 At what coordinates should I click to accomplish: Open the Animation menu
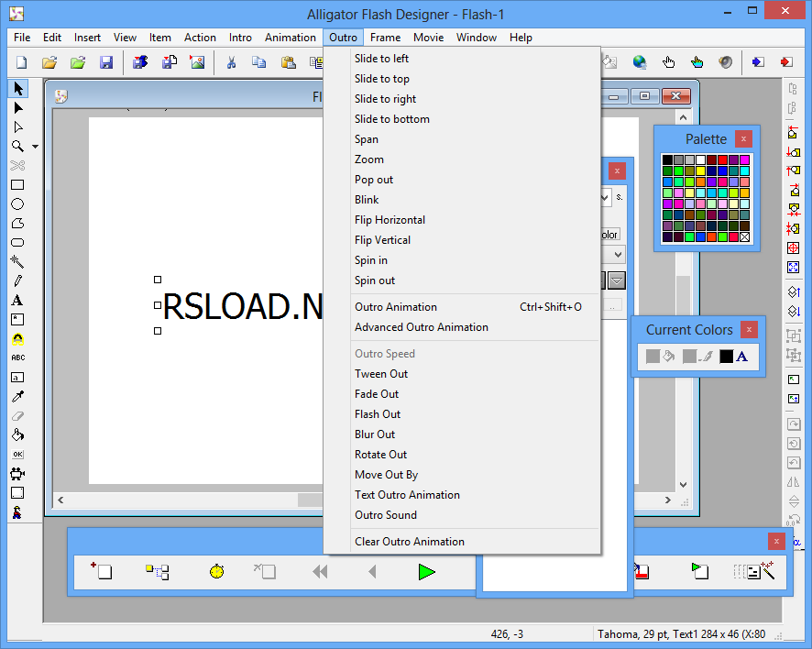click(x=291, y=38)
